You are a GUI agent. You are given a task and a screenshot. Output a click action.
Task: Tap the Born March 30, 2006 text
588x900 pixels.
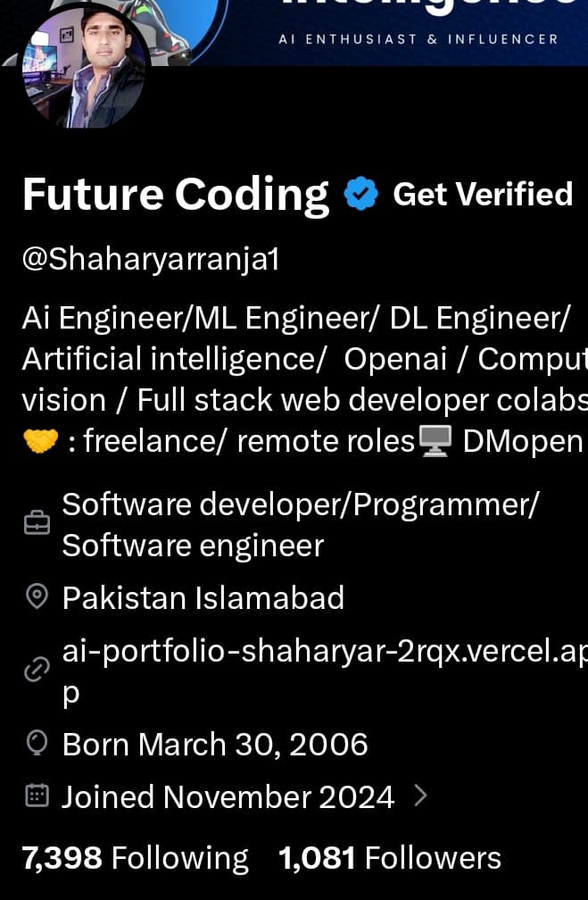(x=214, y=744)
